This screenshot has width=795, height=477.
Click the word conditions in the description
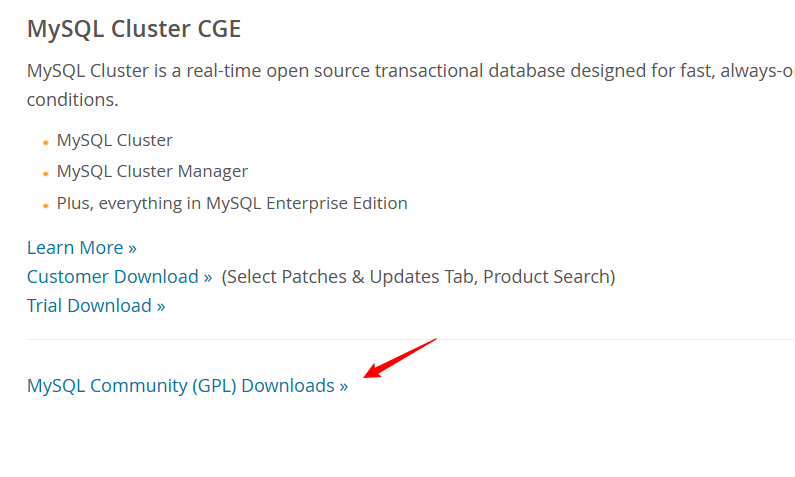[x=73, y=100]
